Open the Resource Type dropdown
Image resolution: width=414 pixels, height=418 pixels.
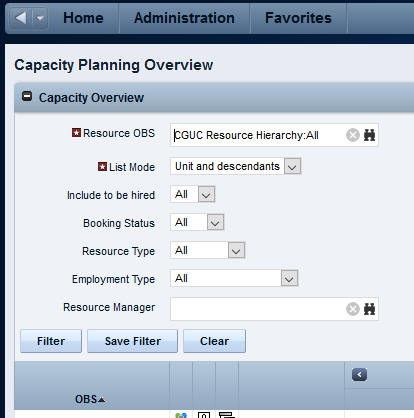(x=236, y=250)
